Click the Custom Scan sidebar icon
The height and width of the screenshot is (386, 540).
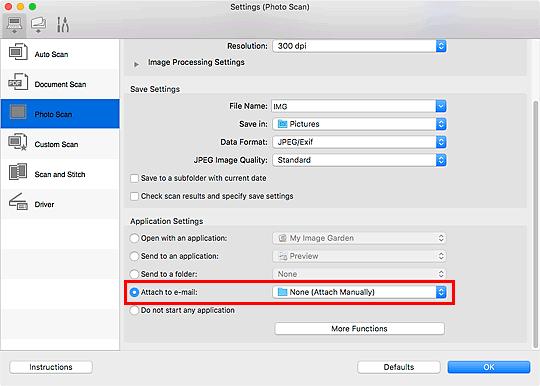18,142
